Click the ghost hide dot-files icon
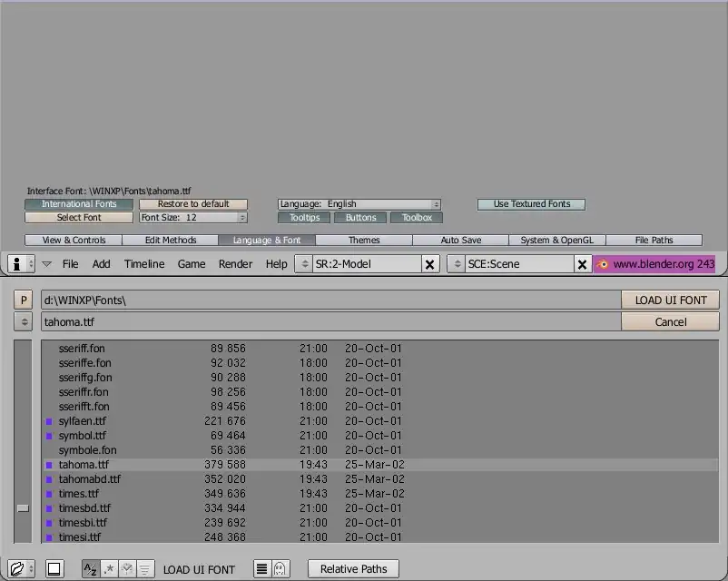This screenshot has height=581, width=728. (x=280, y=569)
